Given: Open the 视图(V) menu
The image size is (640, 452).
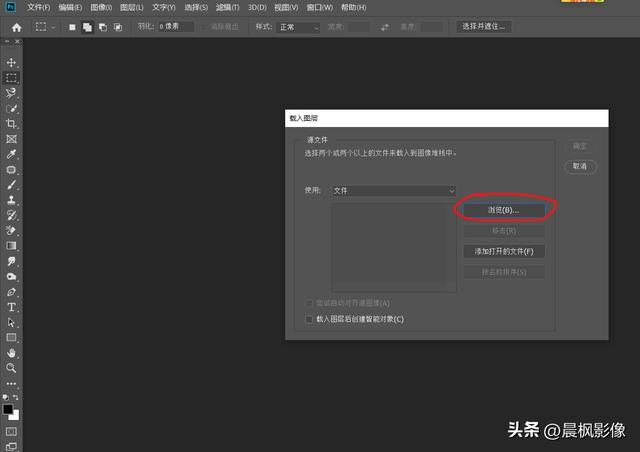Looking at the screenshot, I should [x=286, y=7].
